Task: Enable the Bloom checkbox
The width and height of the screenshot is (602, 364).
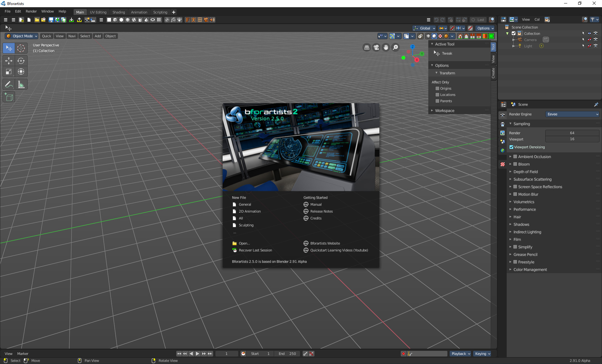Action: (515, 164)
